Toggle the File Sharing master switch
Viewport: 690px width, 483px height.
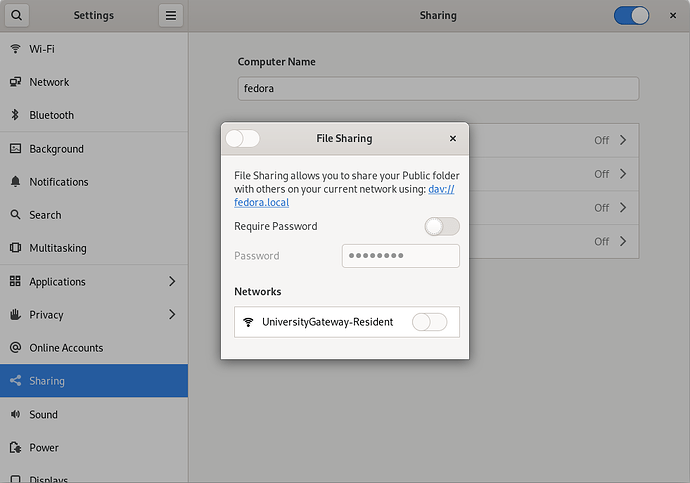point(243,139)
